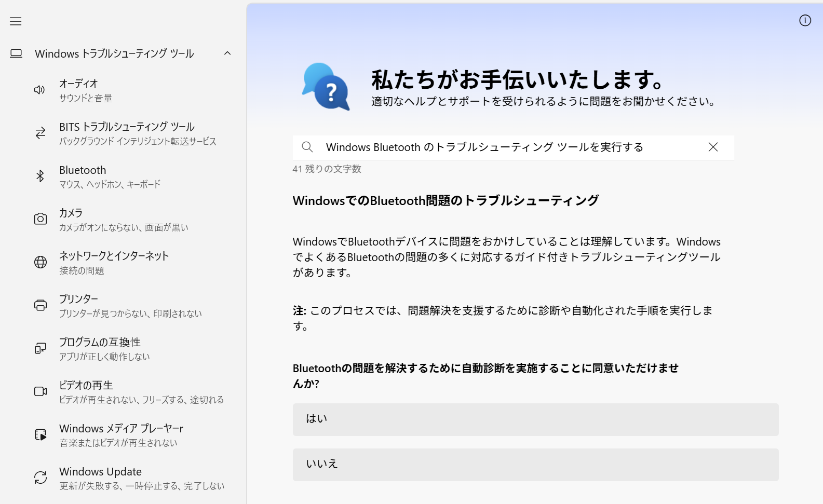Screen dimensions: 823x504
Task: Click the help chat bubbles logo
Action: tap(326, 87)
